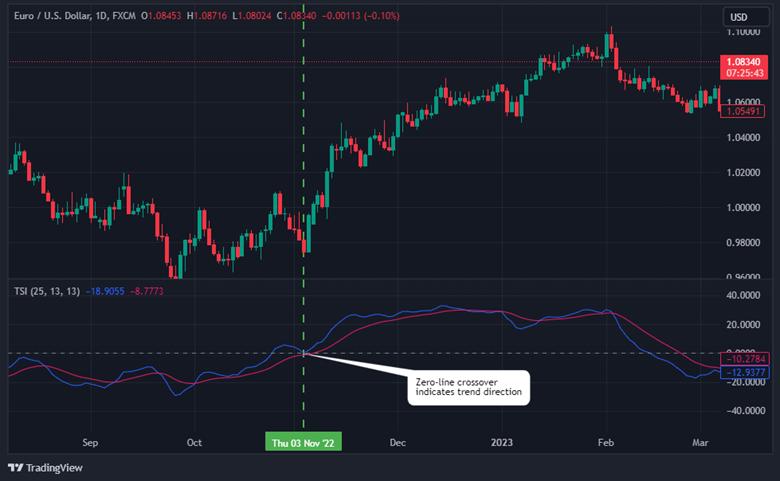The image size is (780, 481).
Task: Select the TSI (25, 13, 13) indicator legend
Action: 47,291
